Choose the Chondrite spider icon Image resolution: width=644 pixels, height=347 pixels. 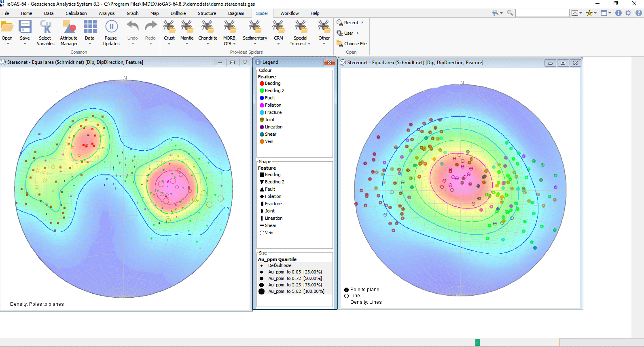pos(208,27)
